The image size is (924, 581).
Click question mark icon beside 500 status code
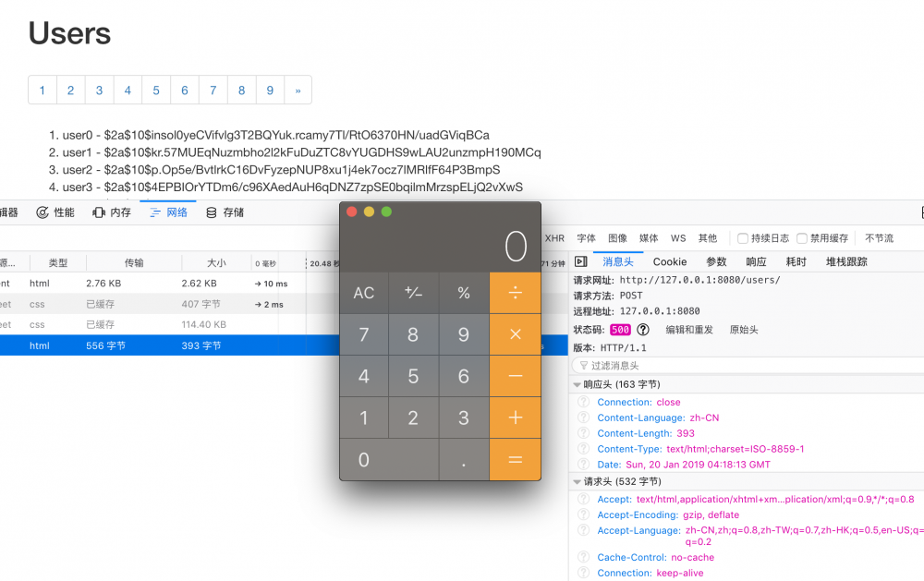[x=641, y=329]
